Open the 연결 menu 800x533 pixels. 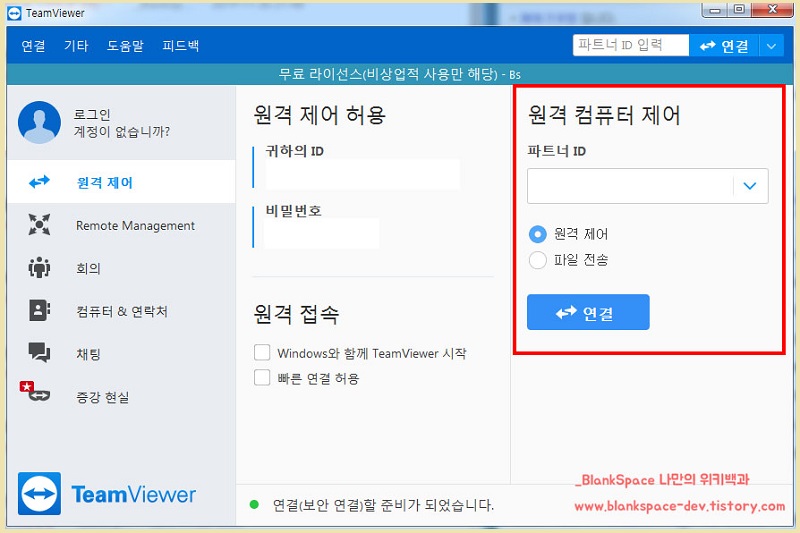pos(33,46)
